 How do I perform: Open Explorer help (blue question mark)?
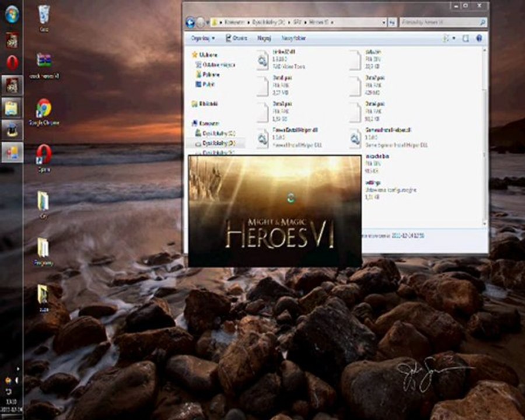(479, 38)
